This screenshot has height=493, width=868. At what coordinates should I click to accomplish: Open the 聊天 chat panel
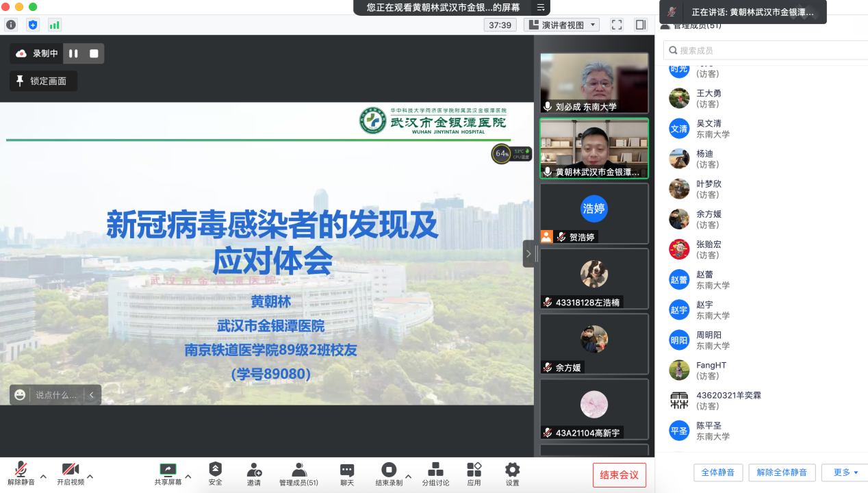tap(347, 473)
